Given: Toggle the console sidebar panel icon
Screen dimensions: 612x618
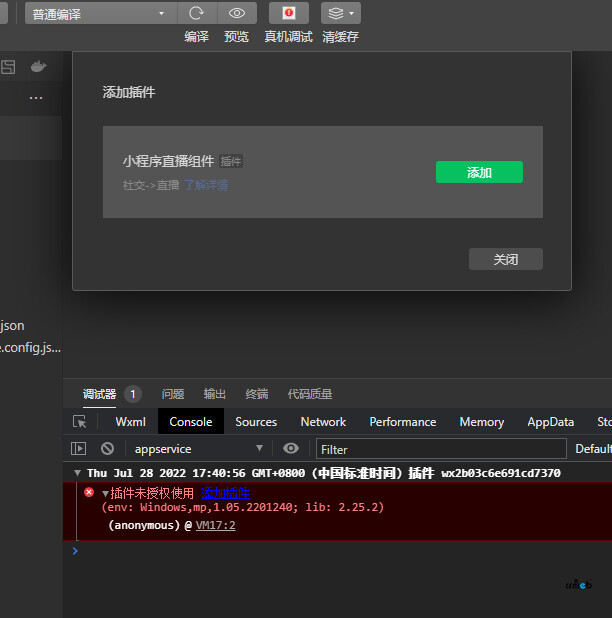Looking at the screenshot, I should (78, 449).
